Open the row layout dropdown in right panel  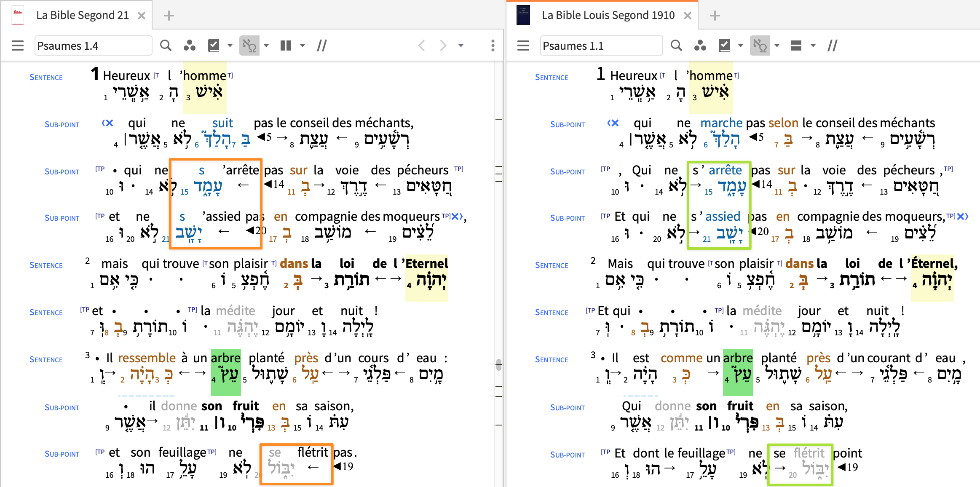tap(813, 45)
